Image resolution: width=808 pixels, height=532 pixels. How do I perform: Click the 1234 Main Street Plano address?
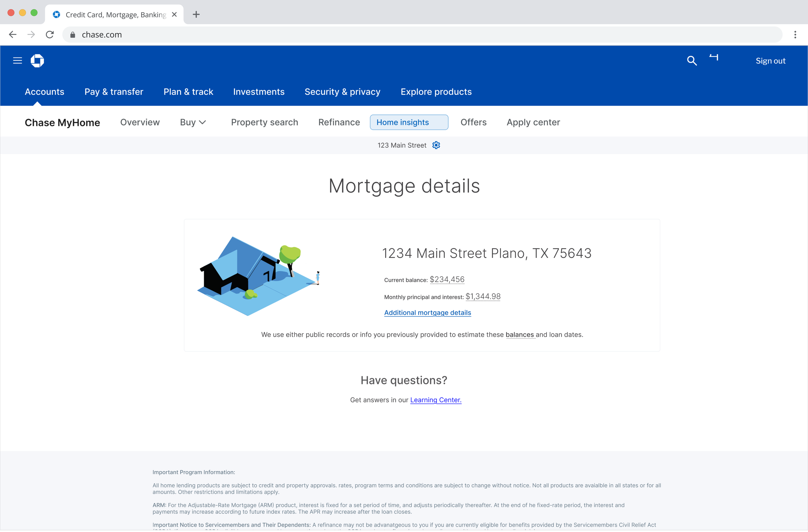(x=487, y=253)
